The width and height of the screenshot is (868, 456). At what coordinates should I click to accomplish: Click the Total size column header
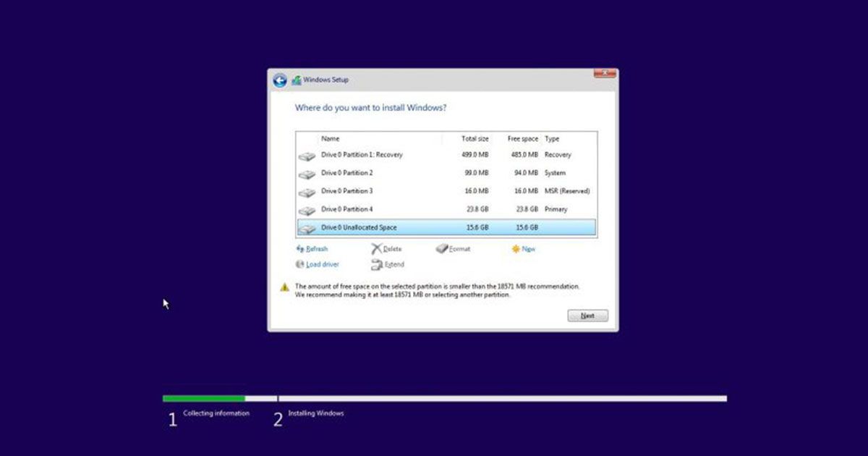click(x=475, y=138)
